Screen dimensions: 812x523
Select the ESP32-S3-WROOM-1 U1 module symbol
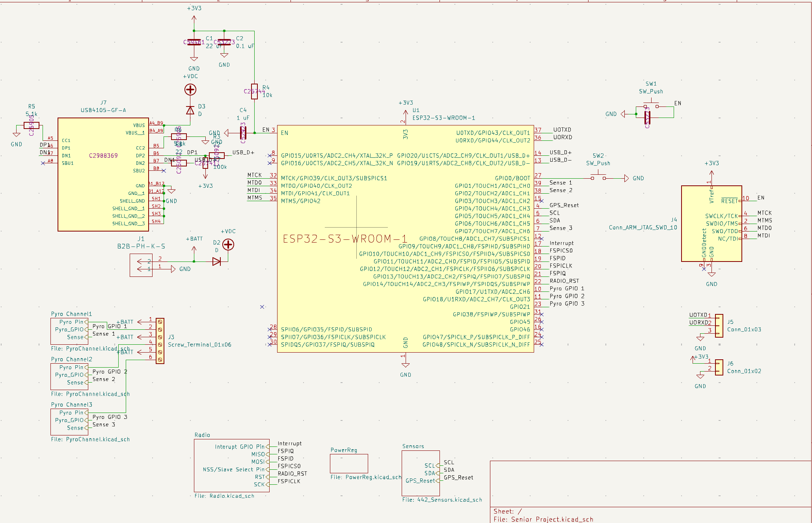406,239
